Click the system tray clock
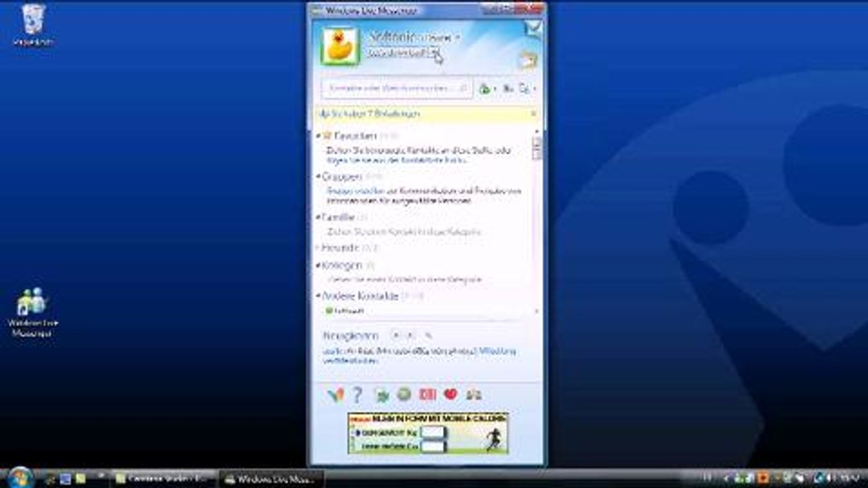 point(849,478)
